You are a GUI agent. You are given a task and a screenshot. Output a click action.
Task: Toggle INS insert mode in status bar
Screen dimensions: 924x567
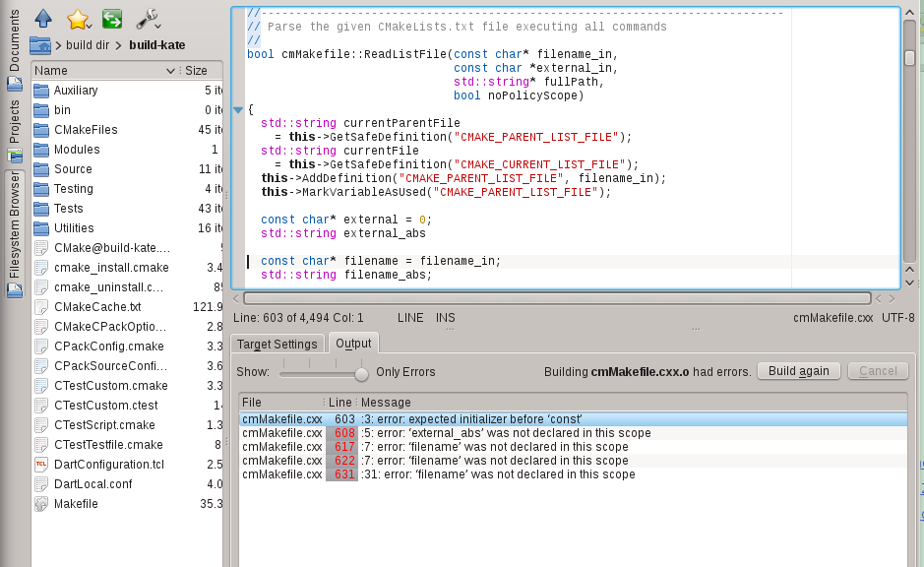pos(446,318)
